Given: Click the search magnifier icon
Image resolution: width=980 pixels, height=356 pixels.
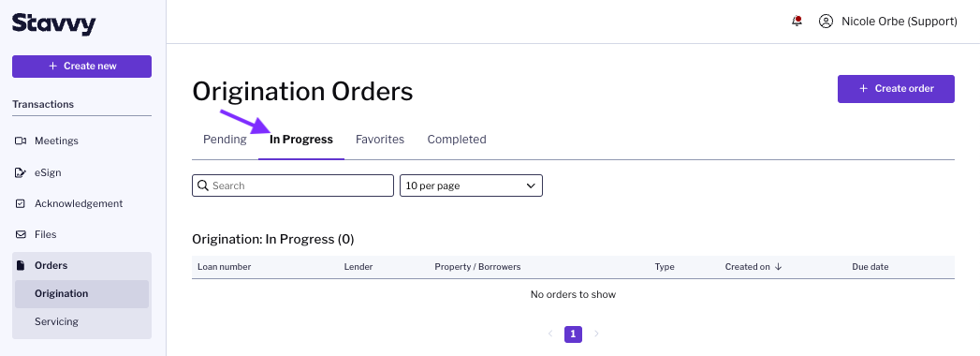Looking at the screenshot, I should [202, 185].
